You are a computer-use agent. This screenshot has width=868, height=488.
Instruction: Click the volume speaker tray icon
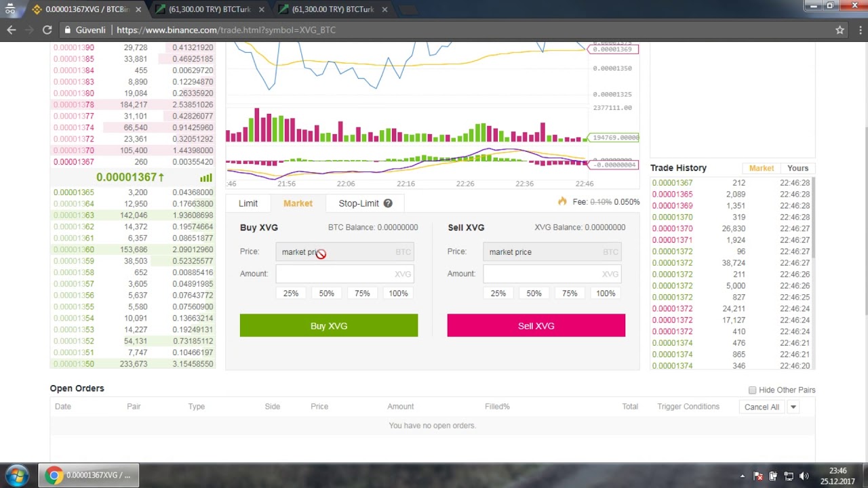[x=804, y=476]
